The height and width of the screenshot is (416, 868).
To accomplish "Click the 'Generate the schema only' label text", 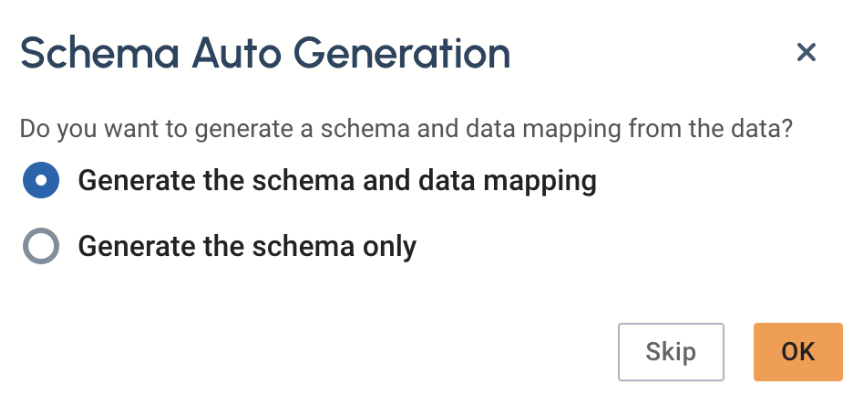I will click(x=246, y=245).
